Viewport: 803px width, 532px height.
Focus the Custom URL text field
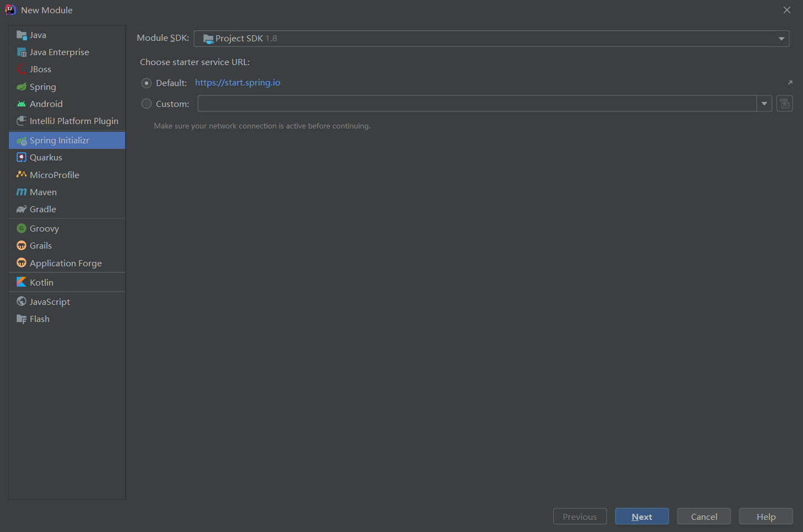point(477,104)
